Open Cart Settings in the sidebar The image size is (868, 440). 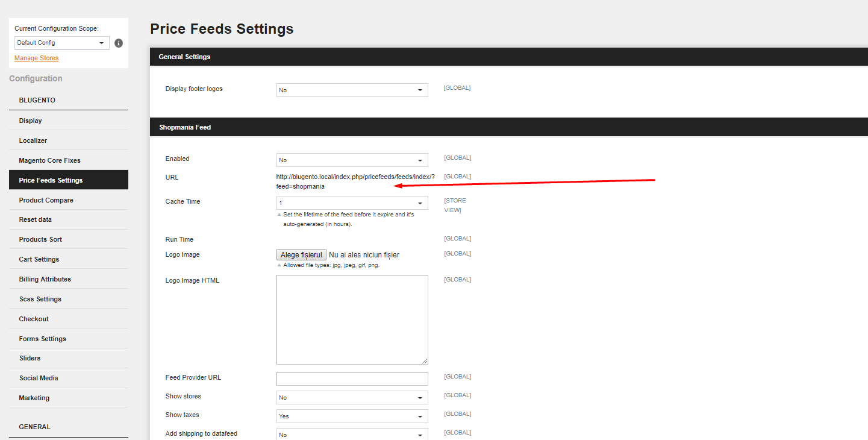[69, 259]
